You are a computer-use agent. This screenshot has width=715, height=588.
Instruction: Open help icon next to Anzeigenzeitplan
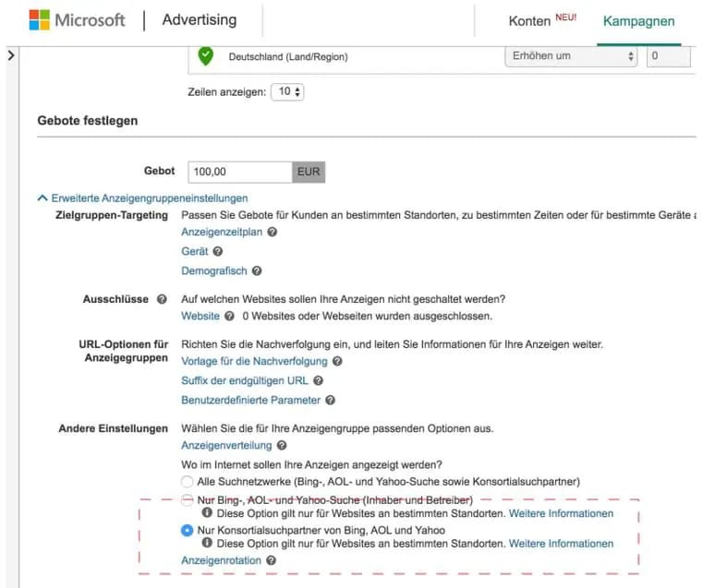tap(273, 232)
